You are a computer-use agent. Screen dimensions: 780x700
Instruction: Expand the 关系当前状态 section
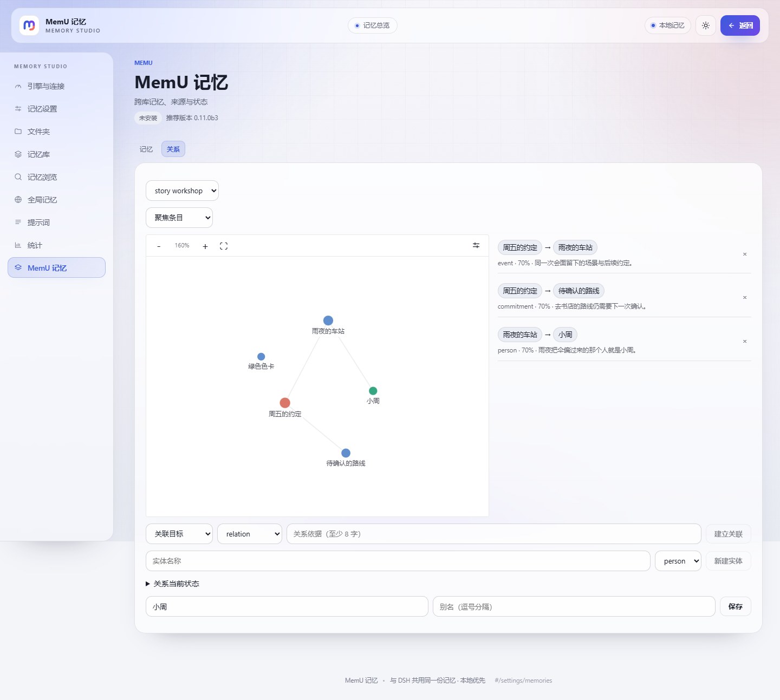point(172,584)
